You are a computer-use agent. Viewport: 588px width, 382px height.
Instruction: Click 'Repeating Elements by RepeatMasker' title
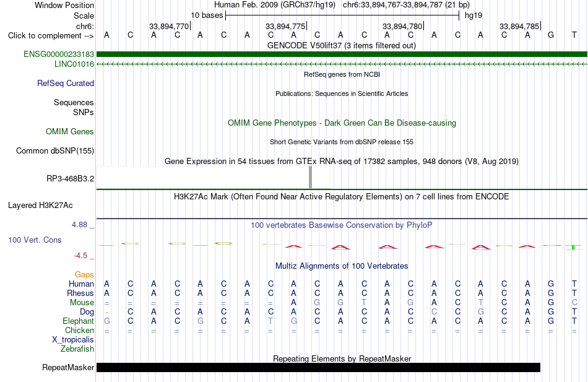(x=342, y=358)
